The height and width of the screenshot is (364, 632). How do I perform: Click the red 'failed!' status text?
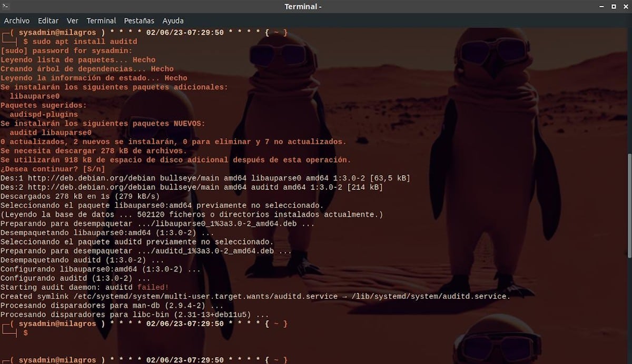(153, 287)
